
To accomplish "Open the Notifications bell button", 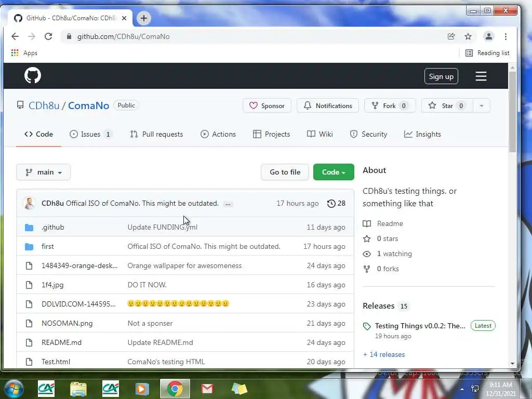I will click(328, 105).
